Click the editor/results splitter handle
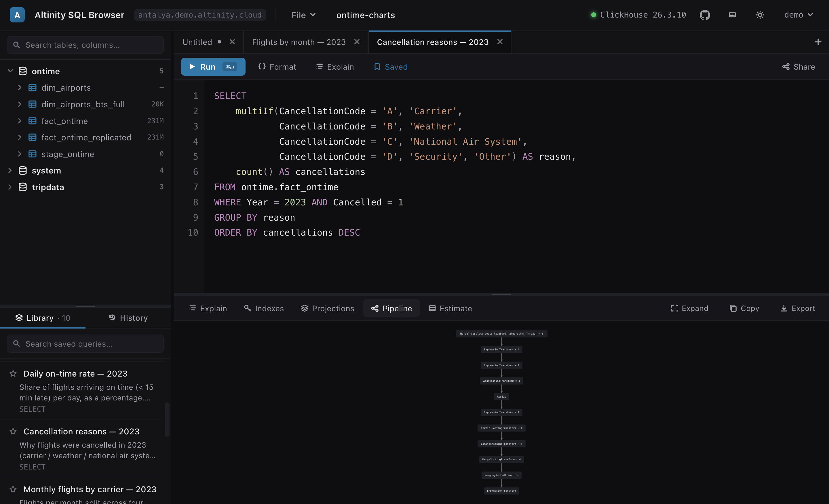The width and height of the screenshot is (829, 504). pyautogui.click(x=501, y=295)
